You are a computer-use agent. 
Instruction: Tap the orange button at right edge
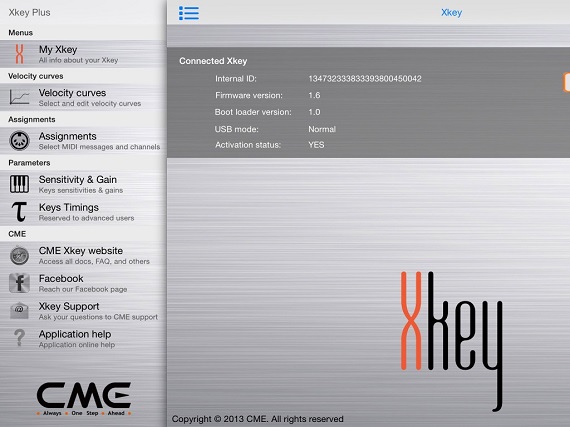[567, 82]
